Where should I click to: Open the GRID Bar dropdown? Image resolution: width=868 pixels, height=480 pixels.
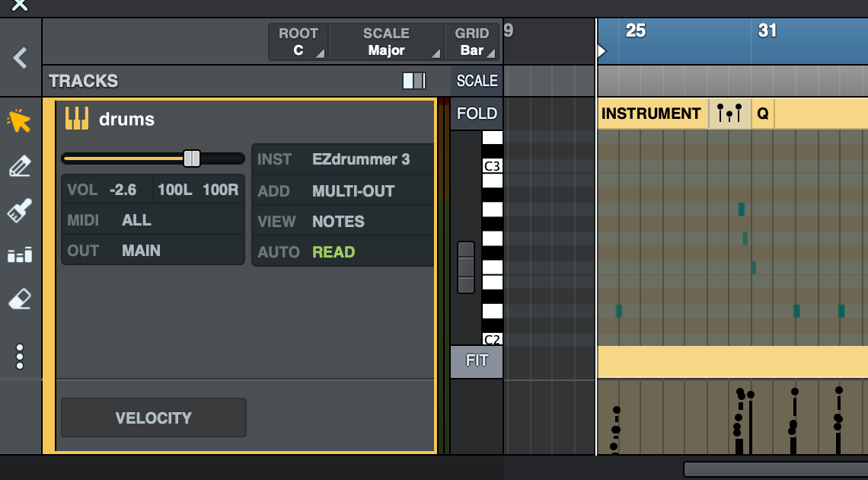[x=472, y=42]
